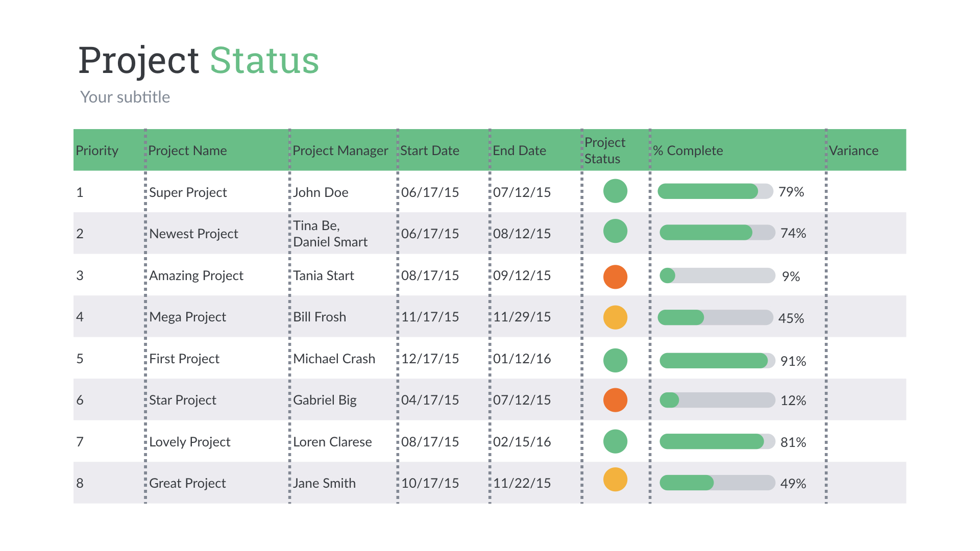The width and height of the screenshot is (980, 551).
Task: Click the "Your subtitle" text
Action: 125,97
